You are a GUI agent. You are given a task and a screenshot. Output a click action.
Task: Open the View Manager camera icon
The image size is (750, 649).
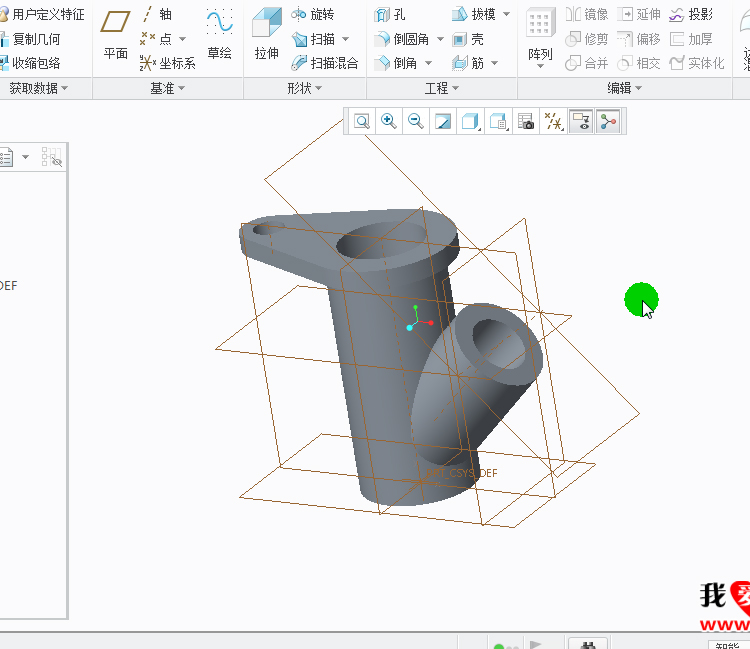526,121
